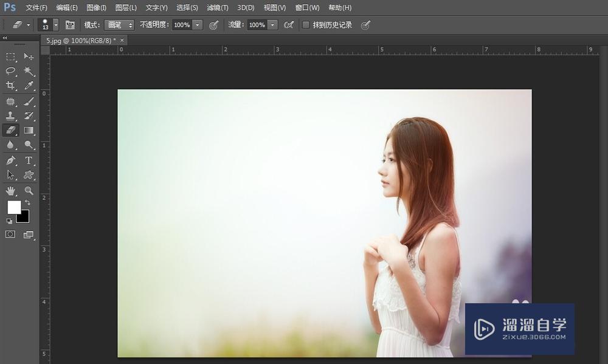
Task: Click the white foreground color swatch
Action: point(13,207)
